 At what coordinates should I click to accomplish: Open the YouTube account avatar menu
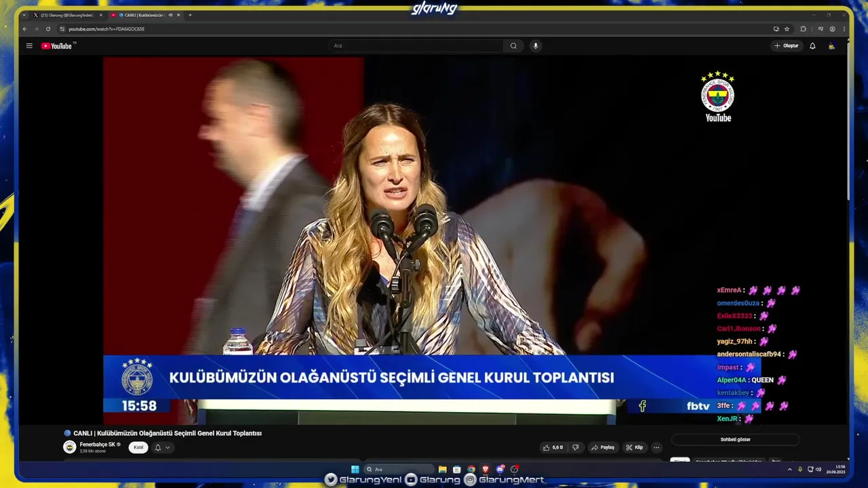tap(831, 46)
